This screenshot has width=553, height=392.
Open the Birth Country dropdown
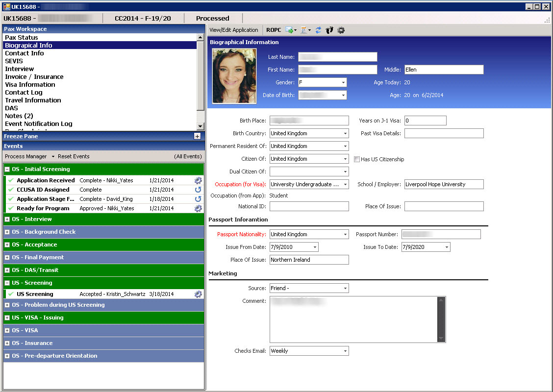coord(345,133)
